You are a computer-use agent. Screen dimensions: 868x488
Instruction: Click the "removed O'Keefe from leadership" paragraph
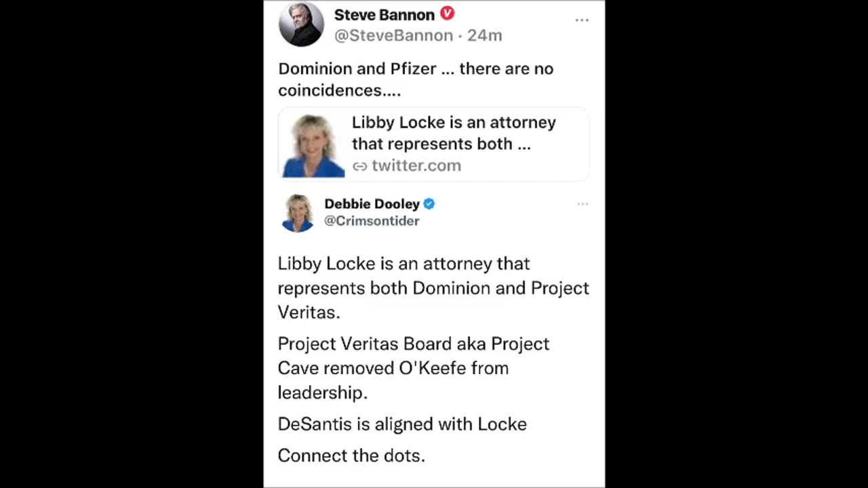click(x=413, y=368)
